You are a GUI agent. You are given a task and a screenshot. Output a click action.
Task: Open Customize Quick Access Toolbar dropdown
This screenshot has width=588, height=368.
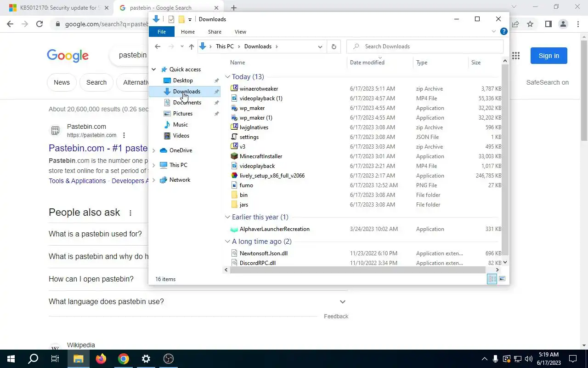coord(190,19)
